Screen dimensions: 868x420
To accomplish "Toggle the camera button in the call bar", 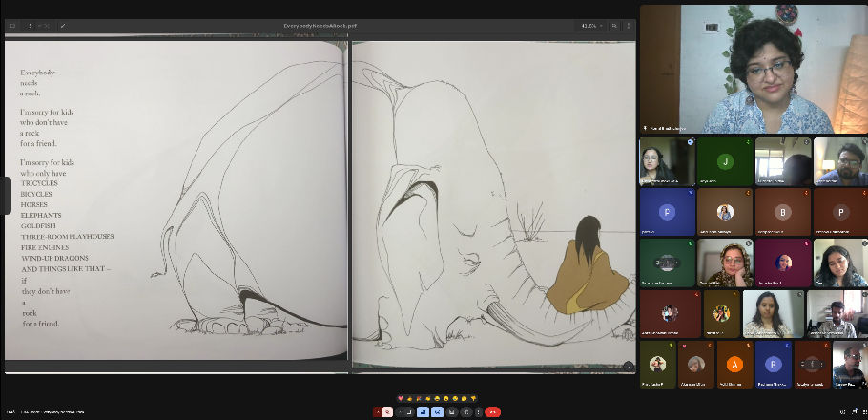I will pyautogui.click(x=409, y=412).
